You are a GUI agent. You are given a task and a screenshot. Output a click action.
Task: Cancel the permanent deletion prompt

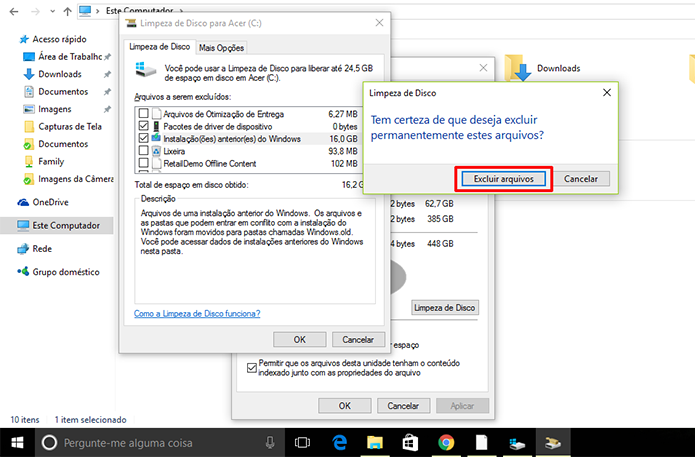click(581, 179)
